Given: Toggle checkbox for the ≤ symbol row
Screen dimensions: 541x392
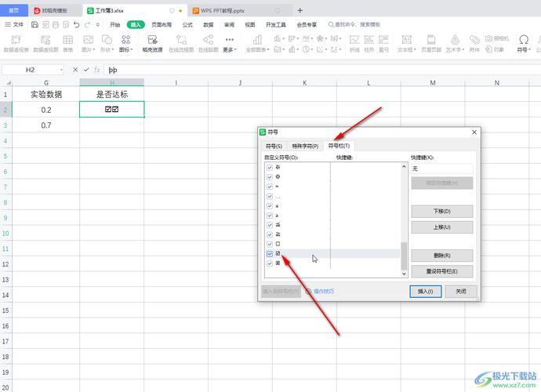Looking at the screenshot, I should pyautogui.click(x=270, y=206).
